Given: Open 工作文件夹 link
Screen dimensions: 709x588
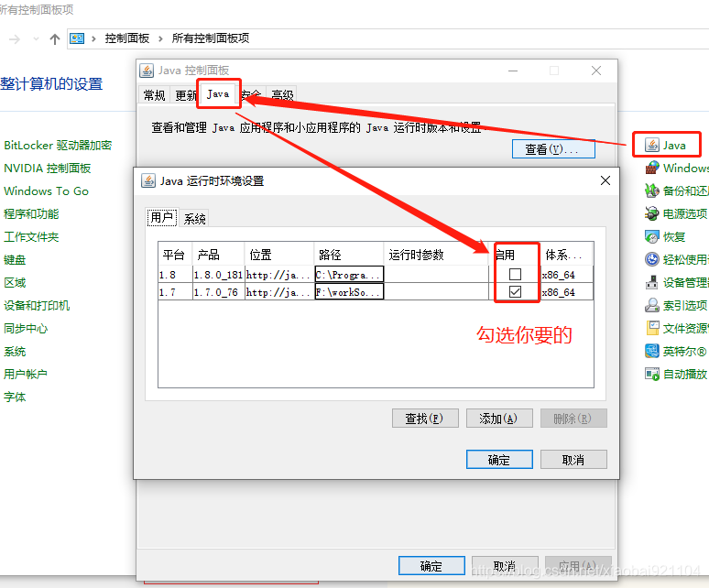Looking at the screenshot, I should pos(31,237).
